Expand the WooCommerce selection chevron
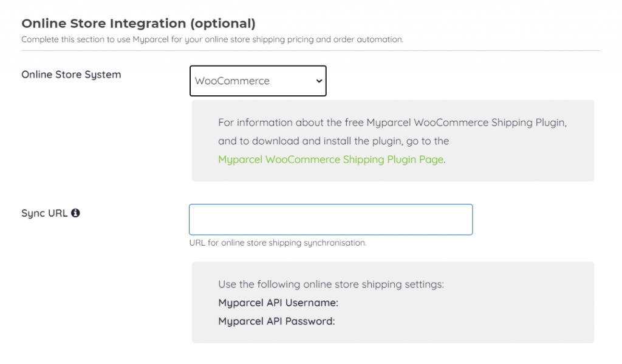The height and width of the screenshot is (364, 622). point(318,81)
